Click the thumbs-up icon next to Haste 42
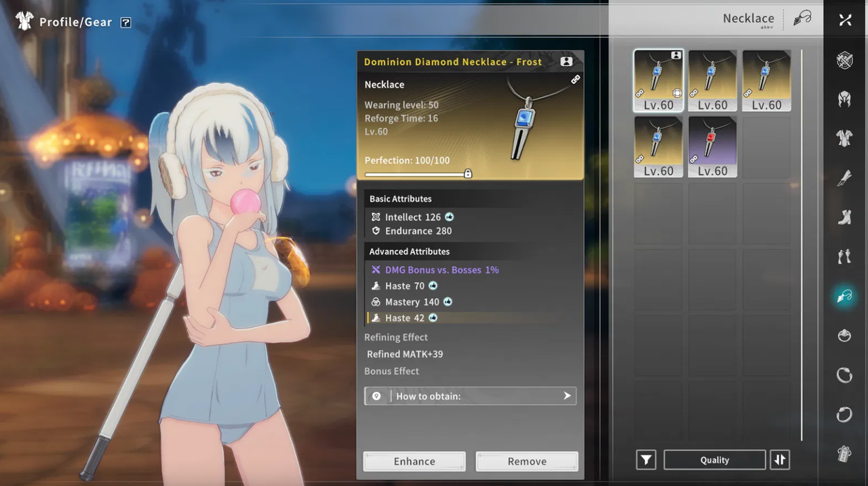The height and width of the screenshot is (486, 868). (433, 318)
